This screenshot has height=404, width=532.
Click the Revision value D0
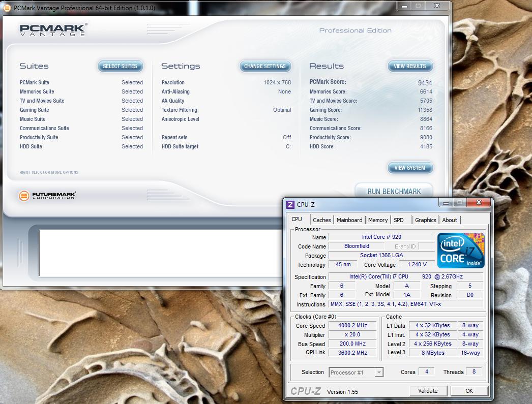470,295
